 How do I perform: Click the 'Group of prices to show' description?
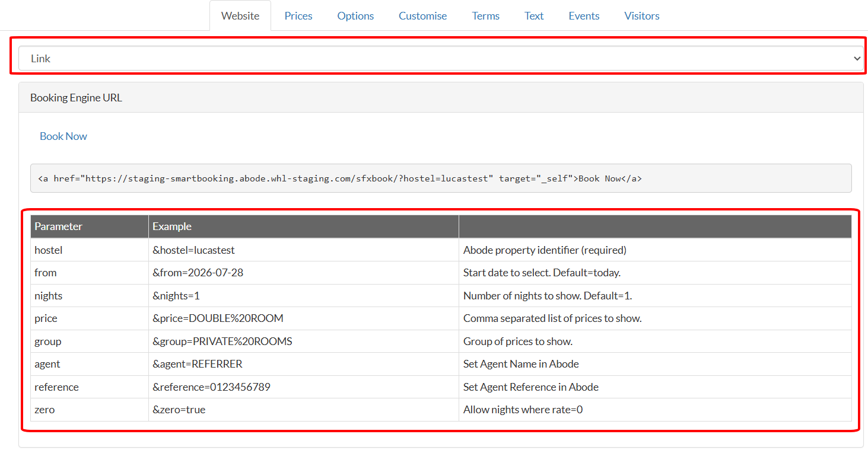tap(518, 342)
